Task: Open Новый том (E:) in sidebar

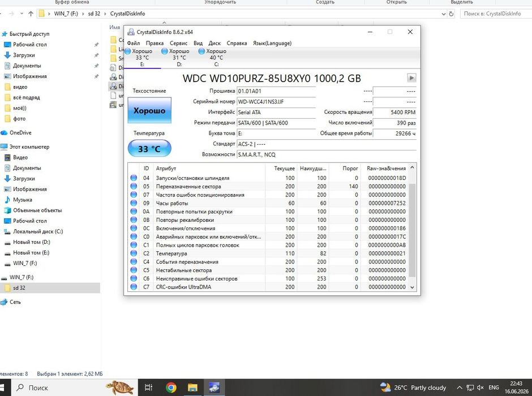Action: (31, 252)
